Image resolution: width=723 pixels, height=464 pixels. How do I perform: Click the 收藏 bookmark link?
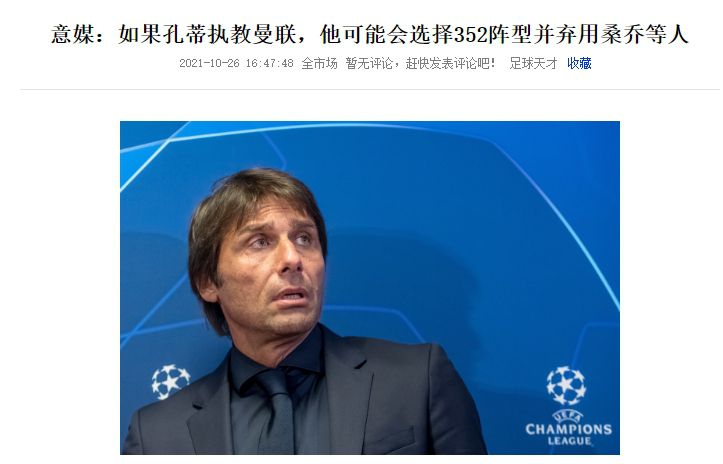(579, 63)
